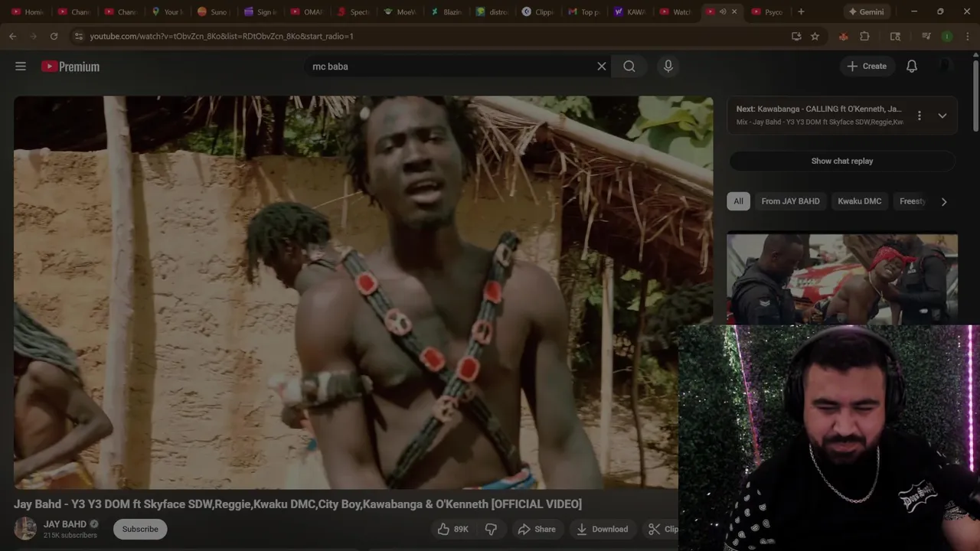Reload the page
980x551 pixels.
point(54,36)
